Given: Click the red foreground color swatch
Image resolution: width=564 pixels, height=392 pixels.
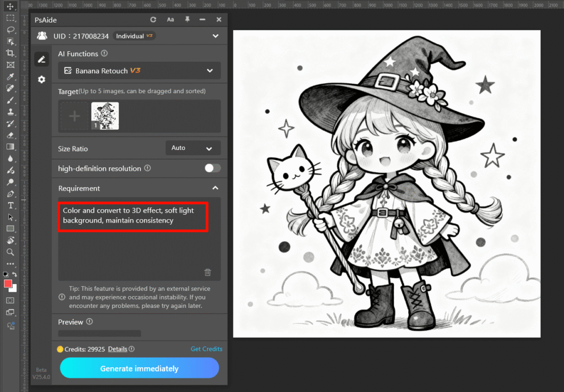Looking at the screenshot, I should tap(8, 284).
